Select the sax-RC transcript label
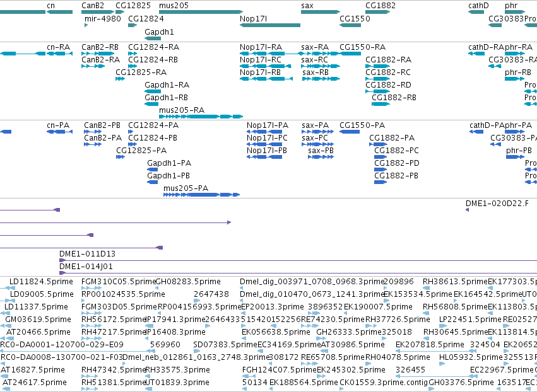 pyautogui.click(x=315, y=60)
